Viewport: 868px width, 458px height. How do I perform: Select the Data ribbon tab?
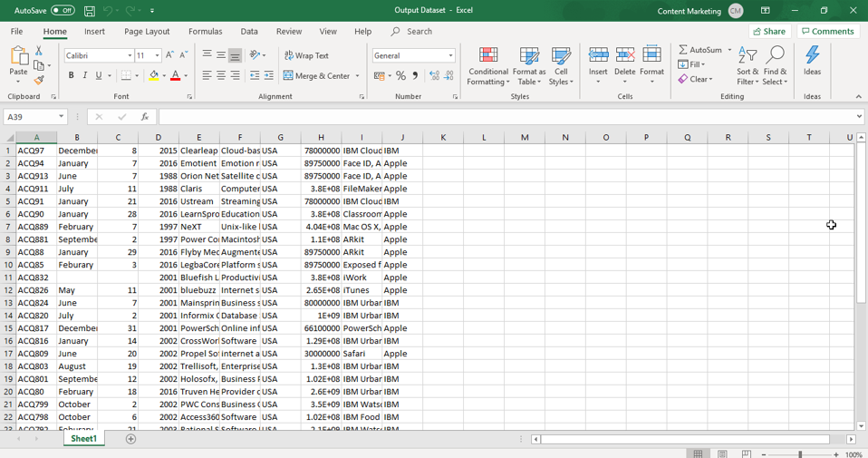249,32
